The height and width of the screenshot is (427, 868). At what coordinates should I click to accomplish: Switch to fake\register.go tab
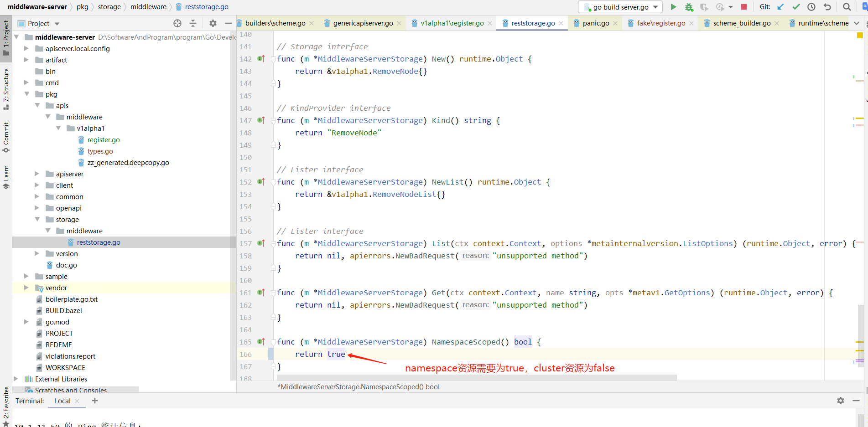(x=661, y=23)
